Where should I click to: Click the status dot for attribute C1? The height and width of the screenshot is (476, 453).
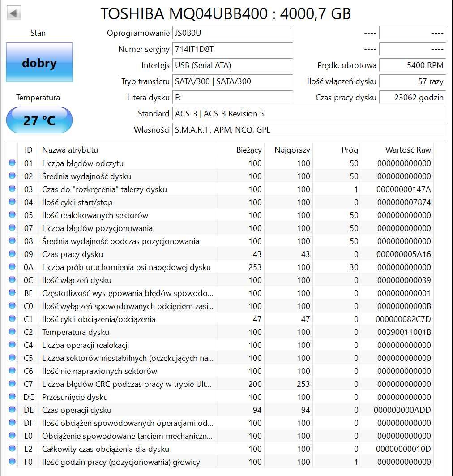[12, 318]
